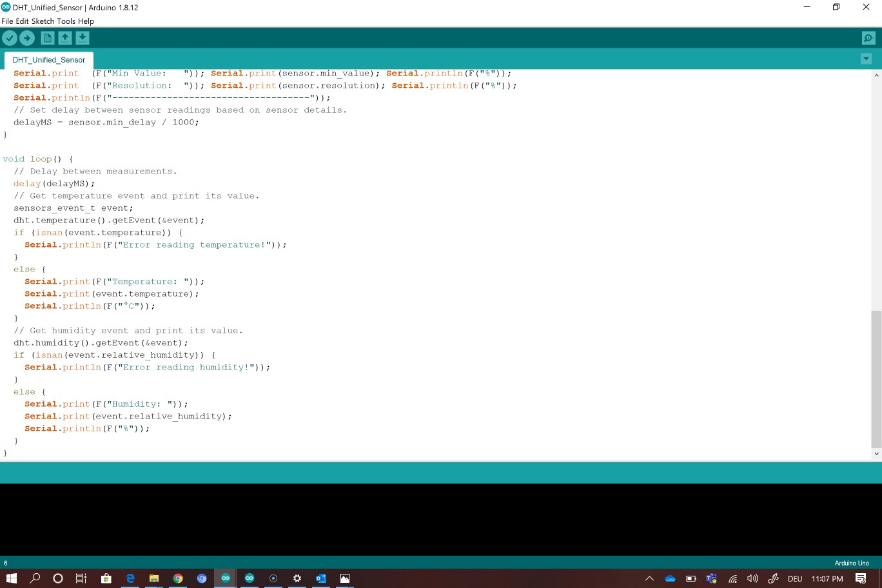Save the sketch with the down-arrow icon
The width and height of the screenshot is (882, 588).
pos(83,38)
